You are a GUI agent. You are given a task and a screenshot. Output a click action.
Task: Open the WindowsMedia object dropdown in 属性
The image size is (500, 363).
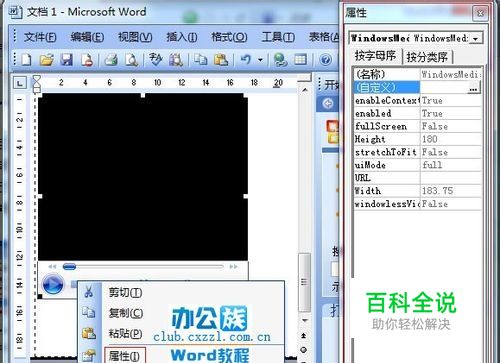(x=476, y=39)
